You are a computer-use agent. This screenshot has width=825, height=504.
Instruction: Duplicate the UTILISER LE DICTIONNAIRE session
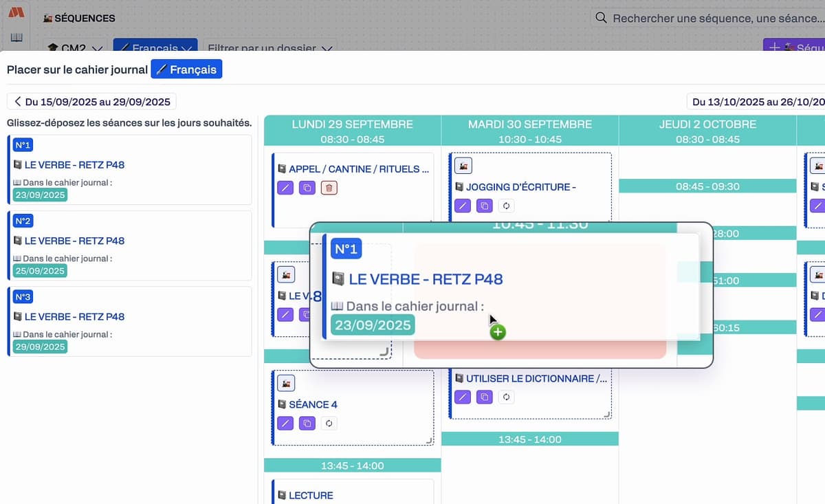tap(484, 397)
